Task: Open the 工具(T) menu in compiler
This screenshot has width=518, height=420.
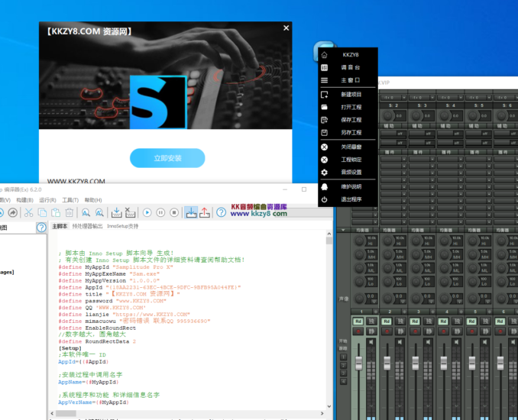Action: 70,200
